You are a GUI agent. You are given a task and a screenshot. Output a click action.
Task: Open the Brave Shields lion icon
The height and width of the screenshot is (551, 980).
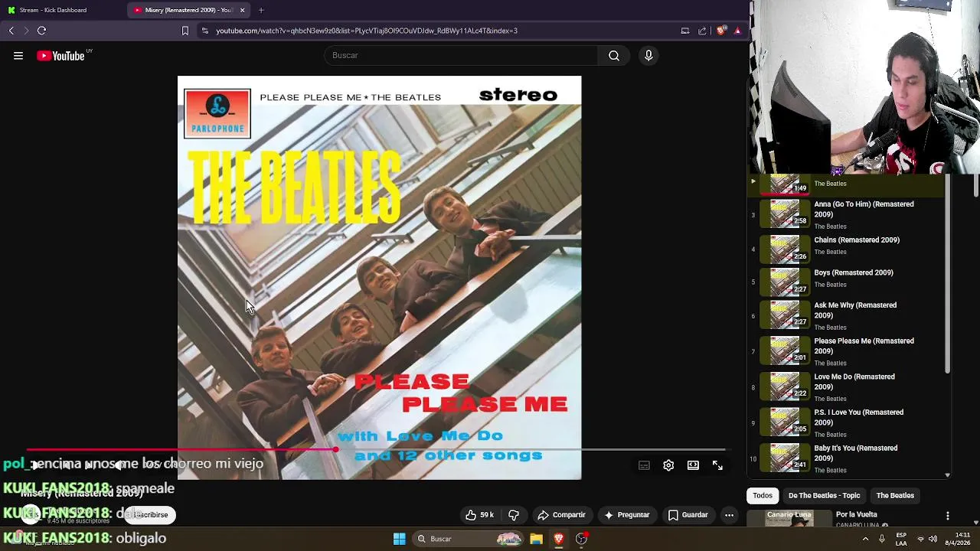click(720, 31)
